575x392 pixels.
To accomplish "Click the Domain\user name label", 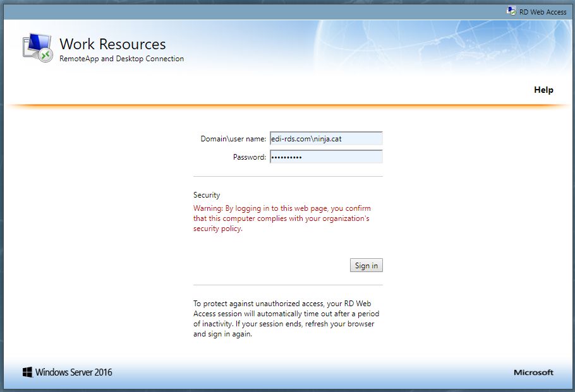I will tap(233, 139).
